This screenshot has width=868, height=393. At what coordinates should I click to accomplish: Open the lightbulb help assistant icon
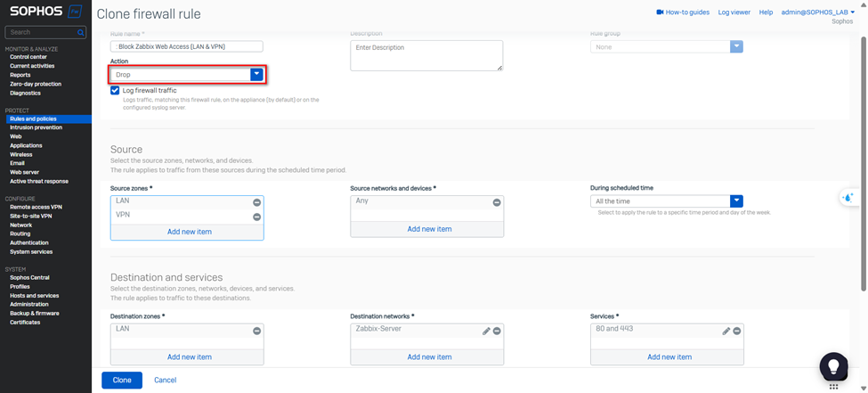(833, 365)
